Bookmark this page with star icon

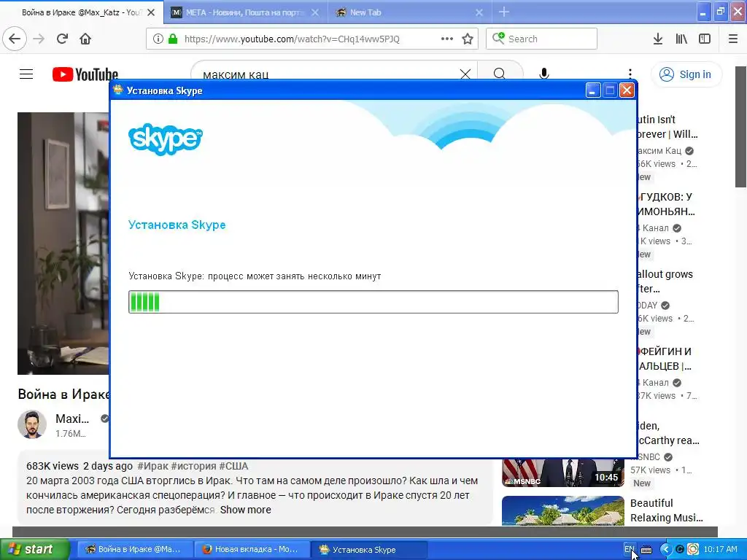point(468,39)
